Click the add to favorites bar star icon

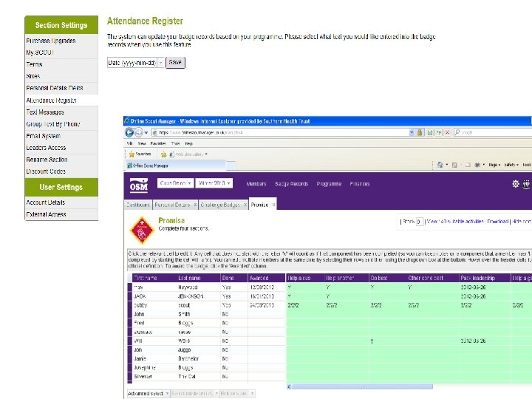click(x=163, y=154)
